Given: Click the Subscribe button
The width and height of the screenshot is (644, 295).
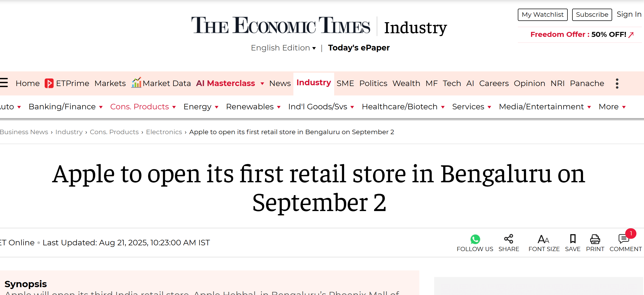Looking at the screenshot, I should coord(592,15).
